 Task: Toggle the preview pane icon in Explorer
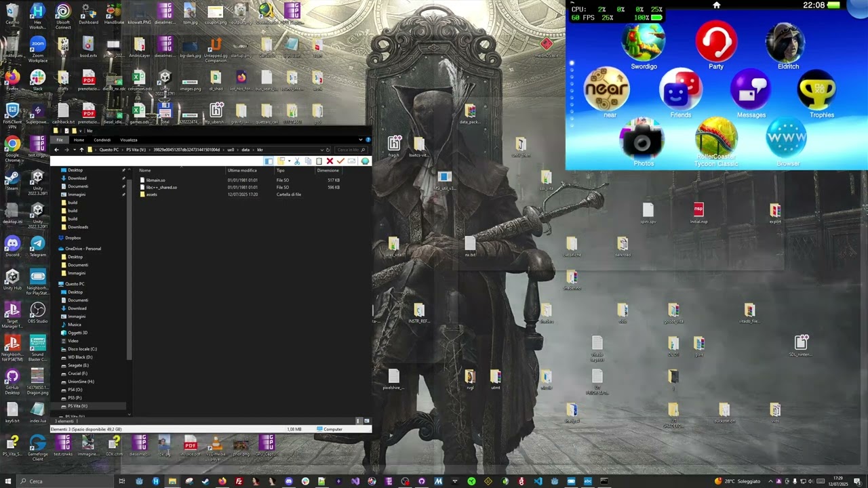click(269, 161)
